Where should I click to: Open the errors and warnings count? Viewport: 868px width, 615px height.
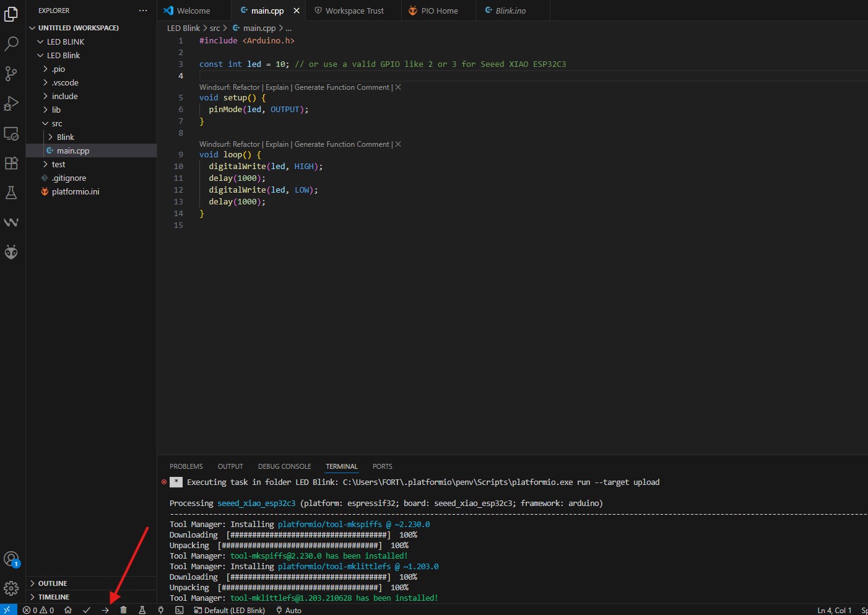click(x=38, y=610)
